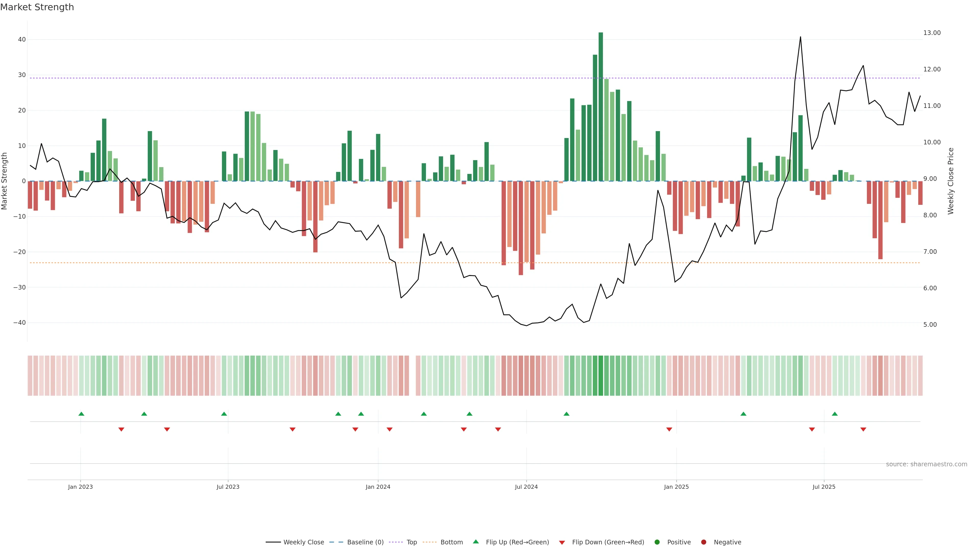
Task: Click the sharemaestro.com source text
Action: coord(926,464)
